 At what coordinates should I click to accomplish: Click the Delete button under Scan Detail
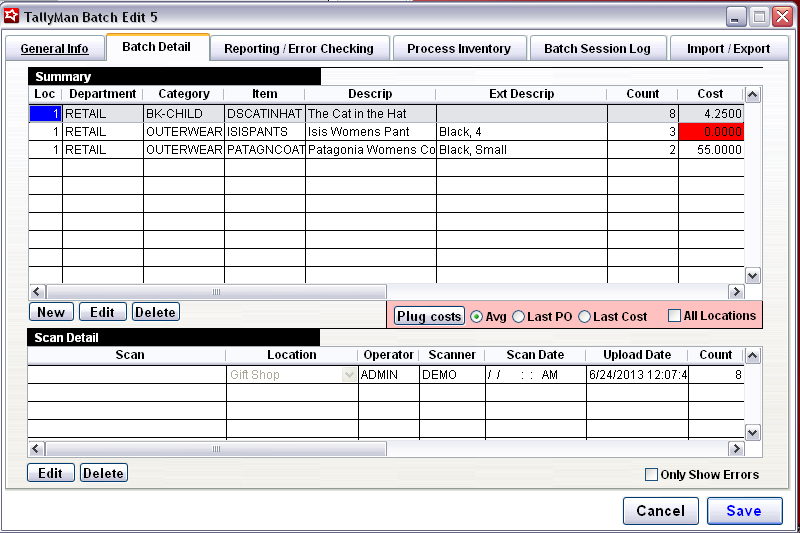104,473
